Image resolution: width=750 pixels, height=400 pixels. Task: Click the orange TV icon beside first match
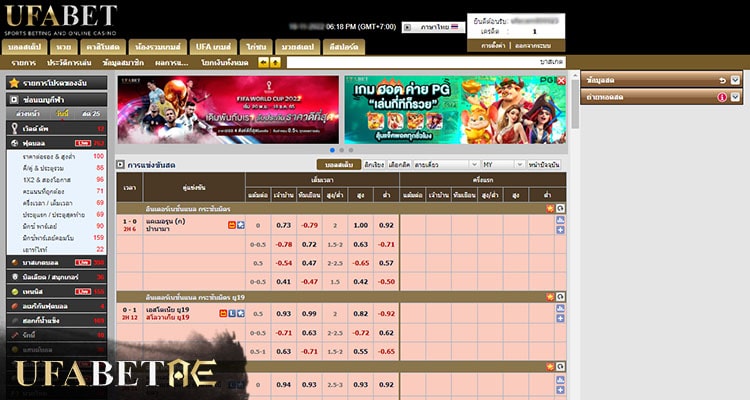pos(231,224)
